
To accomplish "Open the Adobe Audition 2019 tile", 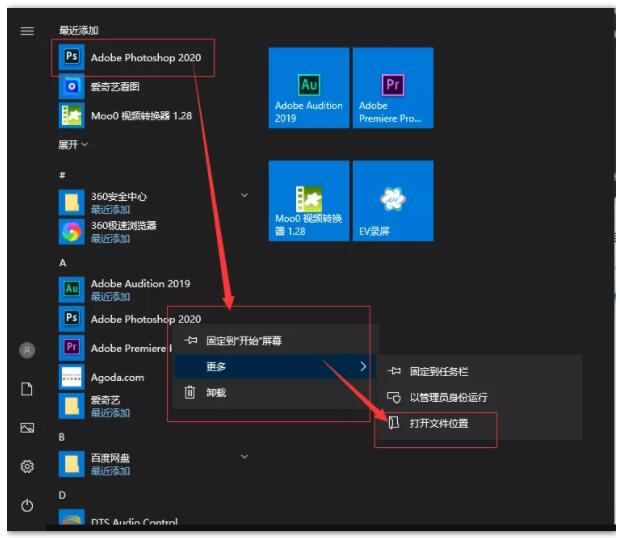I will point(309,88).
